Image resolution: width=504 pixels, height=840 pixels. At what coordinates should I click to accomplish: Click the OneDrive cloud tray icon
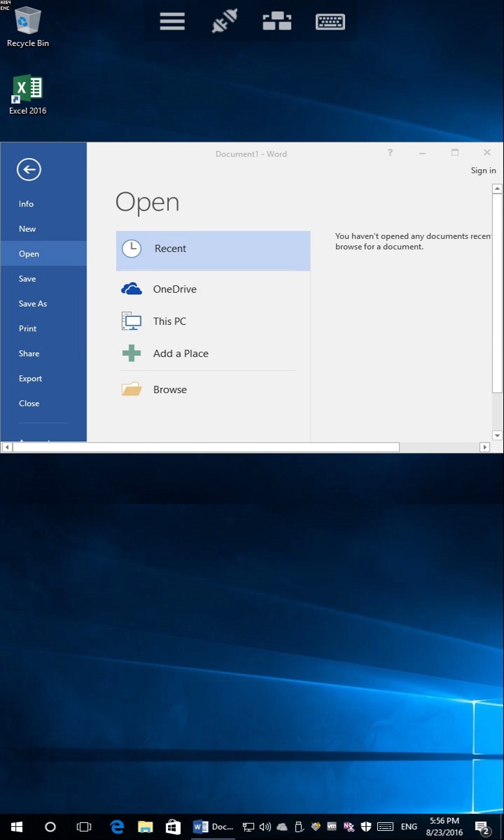282,827
